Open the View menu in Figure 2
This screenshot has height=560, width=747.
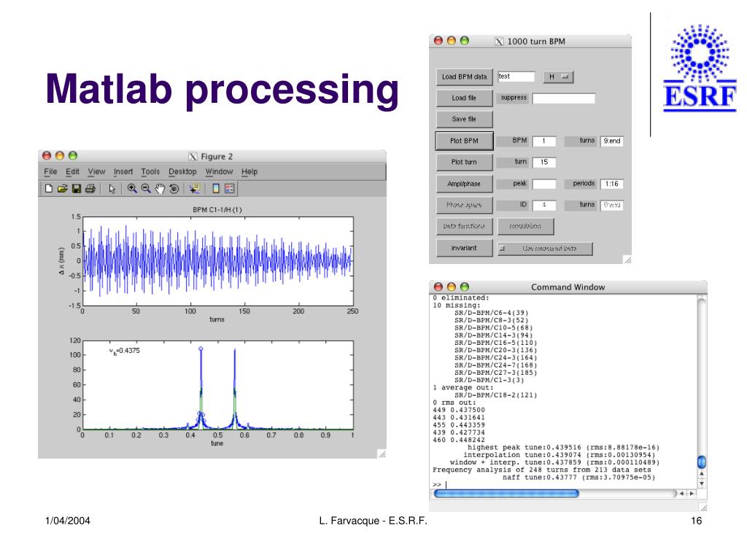click(96, 172)
